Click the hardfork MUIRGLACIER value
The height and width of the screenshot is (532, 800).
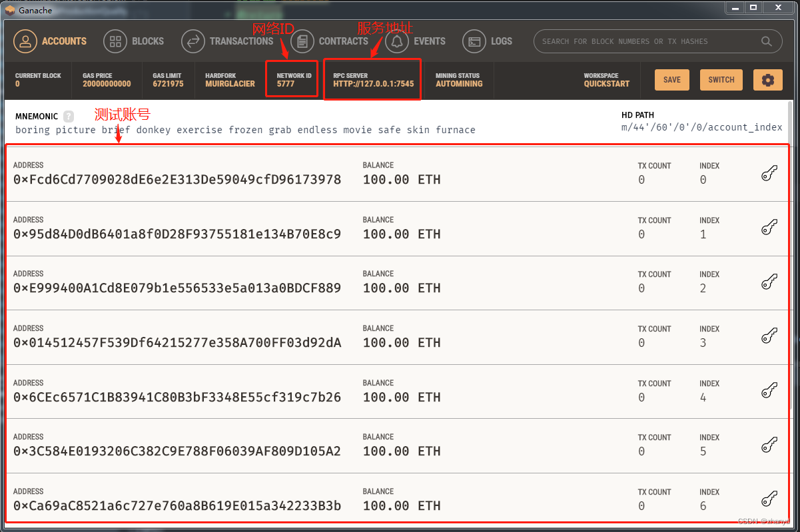tap(230, 84)
